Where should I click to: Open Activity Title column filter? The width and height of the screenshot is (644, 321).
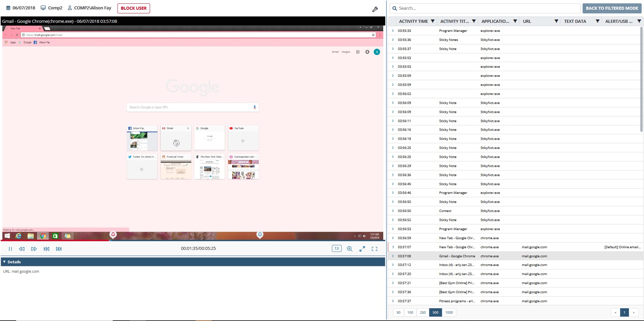(474, 21)
